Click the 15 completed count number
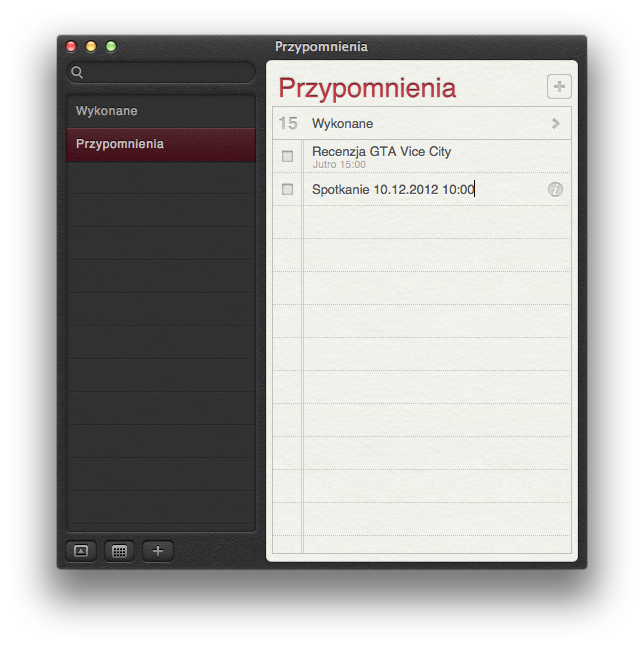 (x=288, y=124)
